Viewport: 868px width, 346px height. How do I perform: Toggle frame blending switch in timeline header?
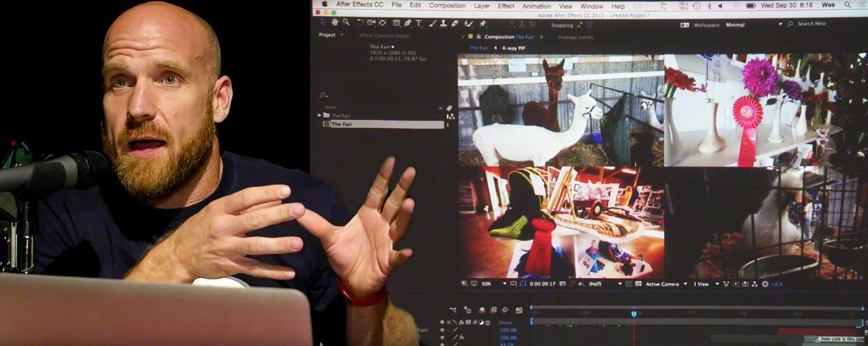coord(493,310)
